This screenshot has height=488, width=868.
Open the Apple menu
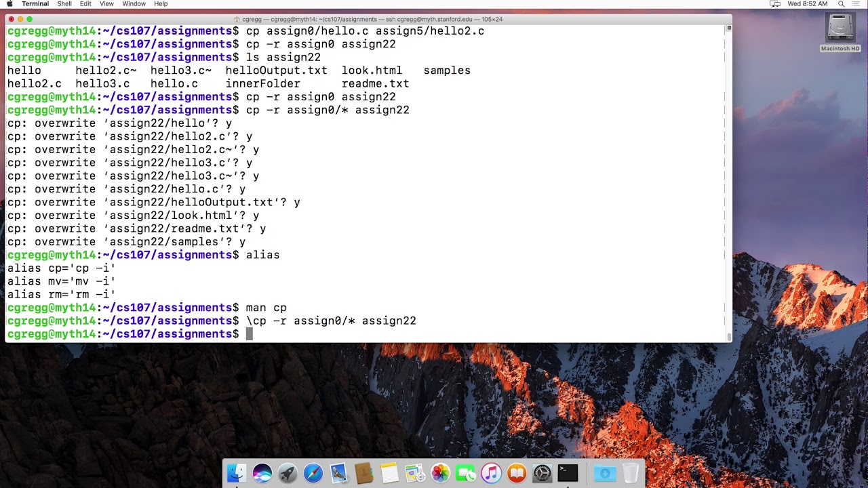(9, 4)
